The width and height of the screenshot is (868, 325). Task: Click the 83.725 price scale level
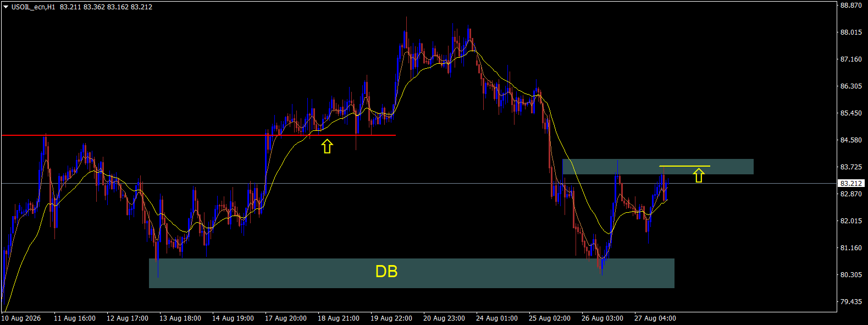(851, 167)
